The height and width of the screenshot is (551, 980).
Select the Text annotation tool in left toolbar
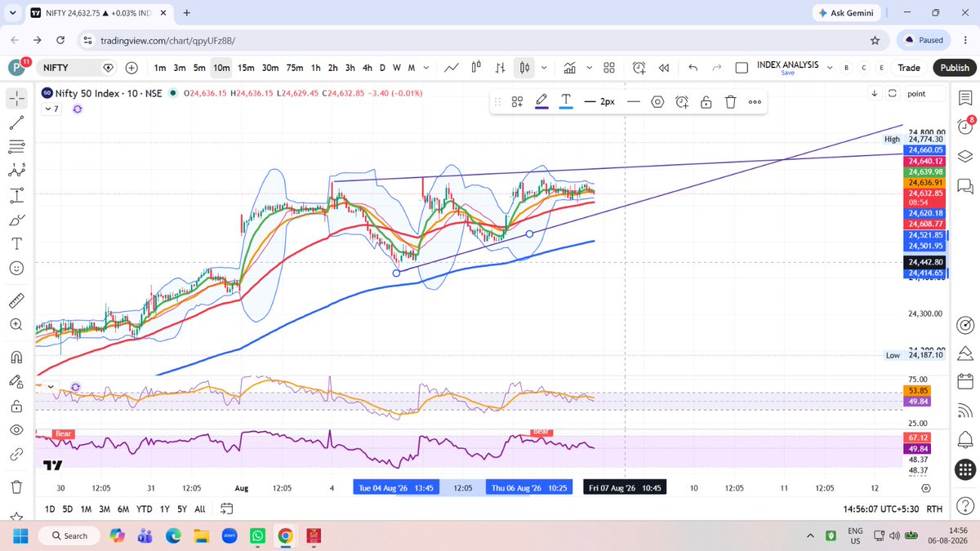tap(17, 243)
